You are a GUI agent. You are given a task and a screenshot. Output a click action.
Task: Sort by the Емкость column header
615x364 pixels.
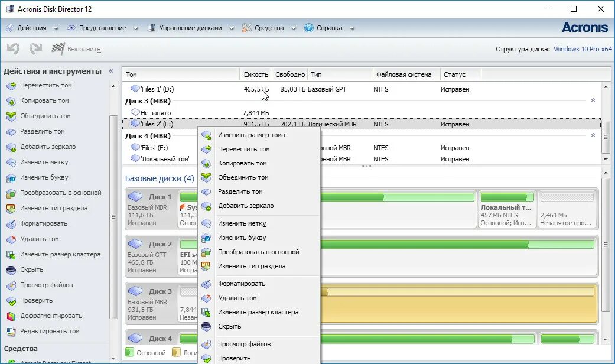point(255,74)
